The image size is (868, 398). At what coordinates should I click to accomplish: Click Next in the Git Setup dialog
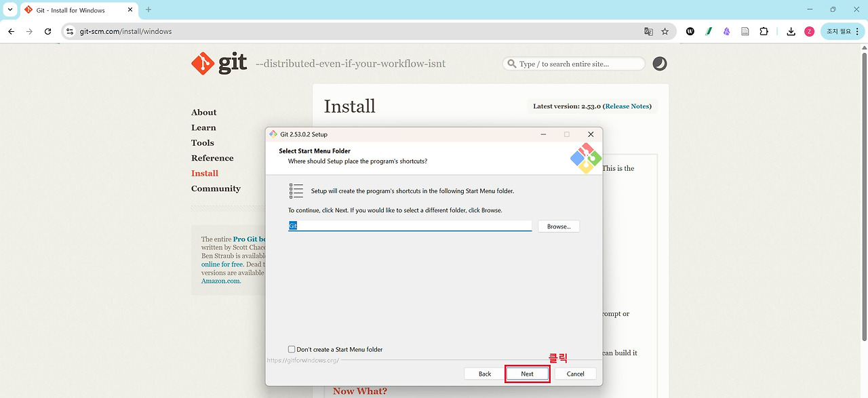click(527, 374)
